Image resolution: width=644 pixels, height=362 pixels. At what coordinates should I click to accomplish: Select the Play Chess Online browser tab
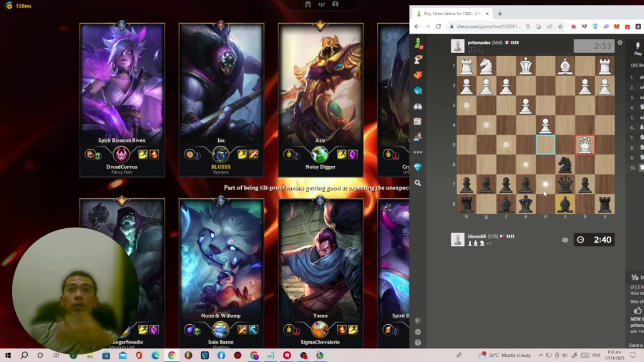click(x=451, y=14)
